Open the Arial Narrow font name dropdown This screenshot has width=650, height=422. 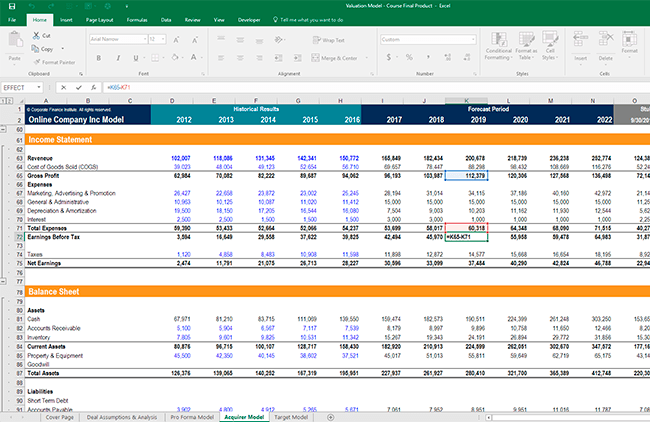click(144, 39)
